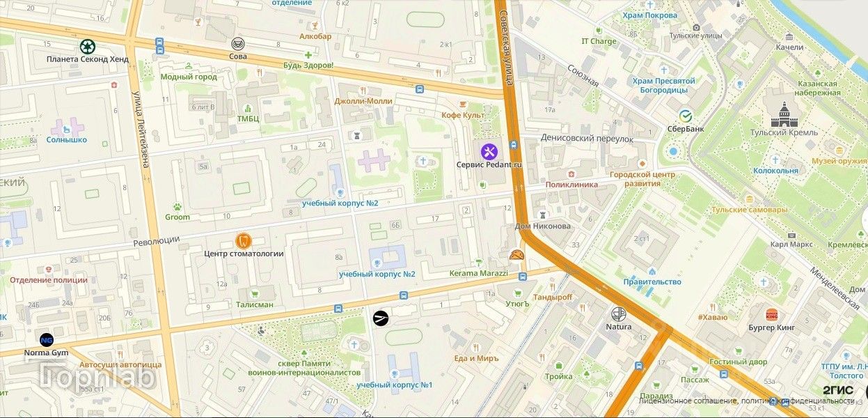Open the Kerama Marazzi place label
Screen dimensions: 868x418
pos(479,273)
